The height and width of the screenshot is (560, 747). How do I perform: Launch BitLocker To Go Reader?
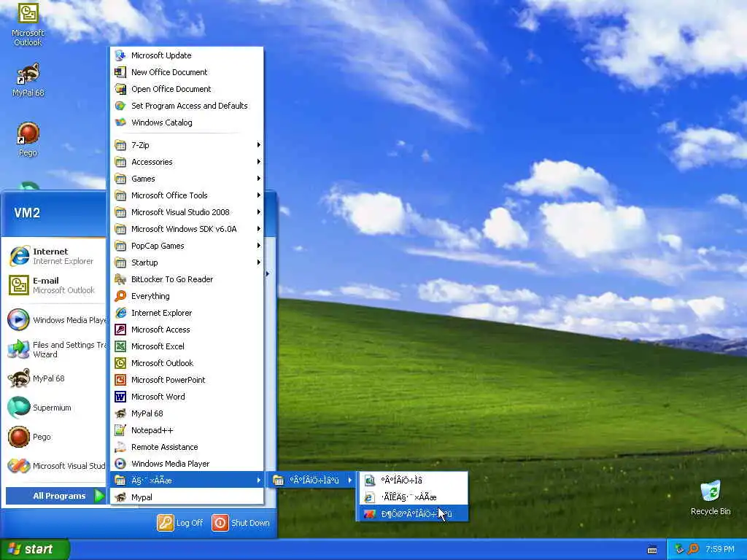click(187, 279)
